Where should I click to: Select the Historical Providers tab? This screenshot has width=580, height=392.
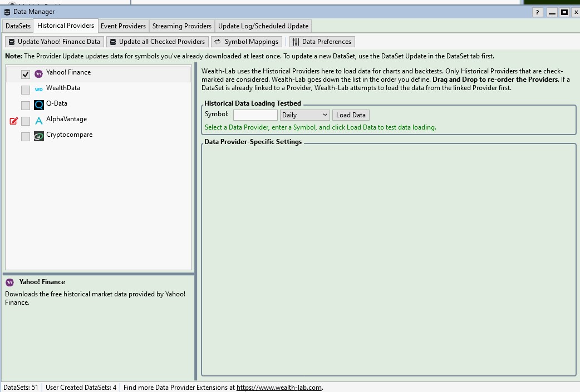tap(66, 26)
